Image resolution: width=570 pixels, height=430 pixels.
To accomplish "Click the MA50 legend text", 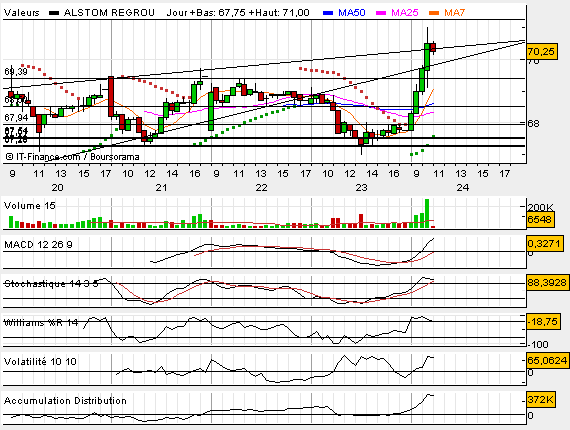I will tap(352, 13).
